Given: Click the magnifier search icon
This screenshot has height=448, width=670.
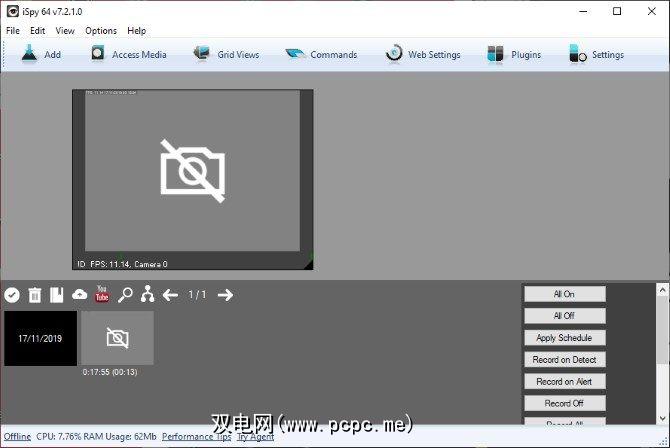Looking at the screenshot, I should point(125,295).
